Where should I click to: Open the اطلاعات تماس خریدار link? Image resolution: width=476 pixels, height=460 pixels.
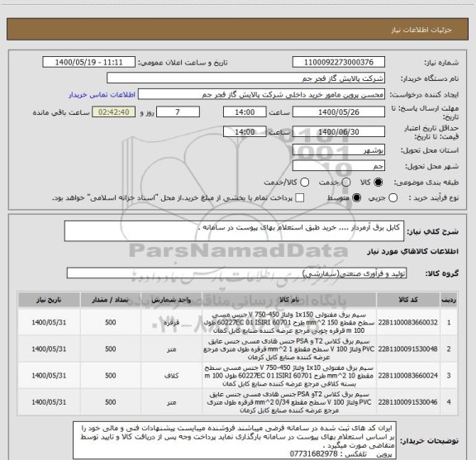[x=102, y=95]
